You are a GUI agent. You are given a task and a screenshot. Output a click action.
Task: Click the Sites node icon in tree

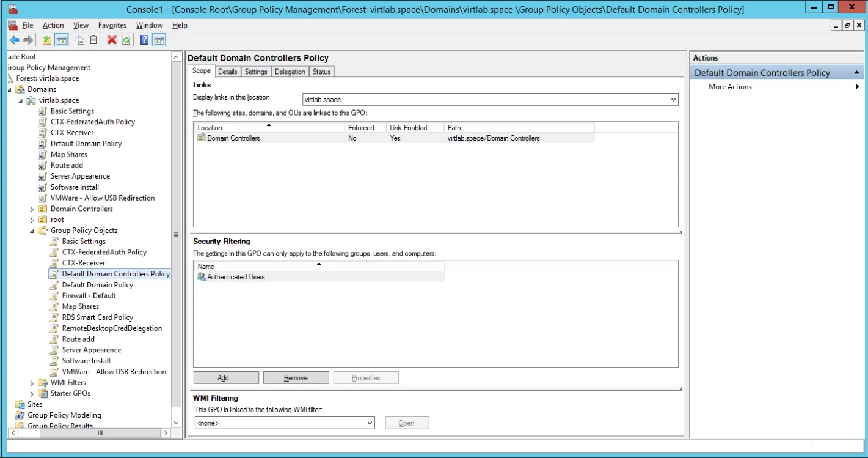(20, 404)
